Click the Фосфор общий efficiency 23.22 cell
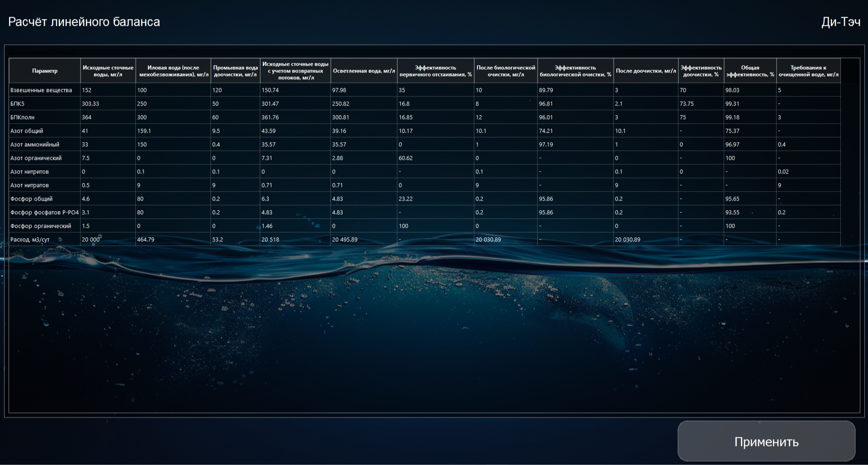The image size is (868, 465). [405, 199]
